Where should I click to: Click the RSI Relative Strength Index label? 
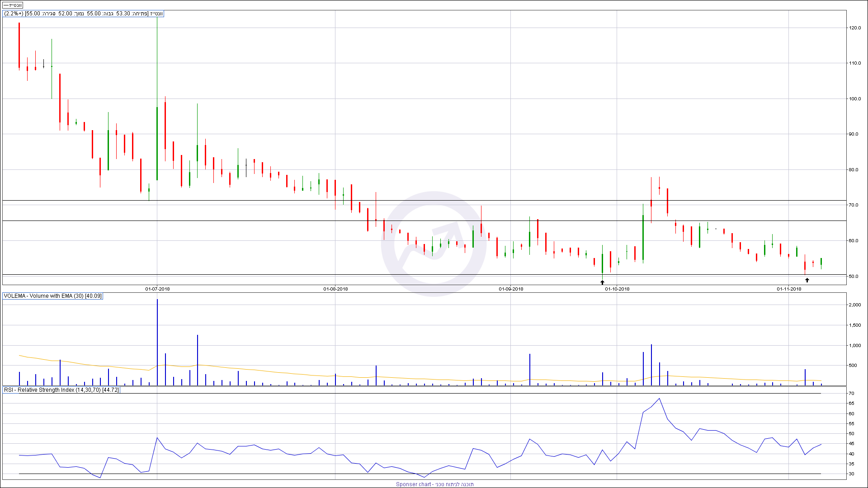coord(61,389)
